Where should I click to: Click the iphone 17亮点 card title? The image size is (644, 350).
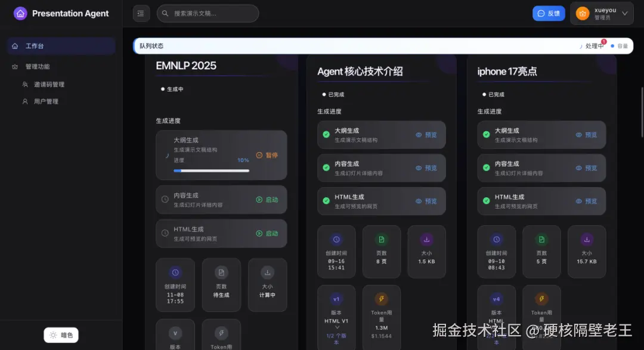(x=507, y=72)
